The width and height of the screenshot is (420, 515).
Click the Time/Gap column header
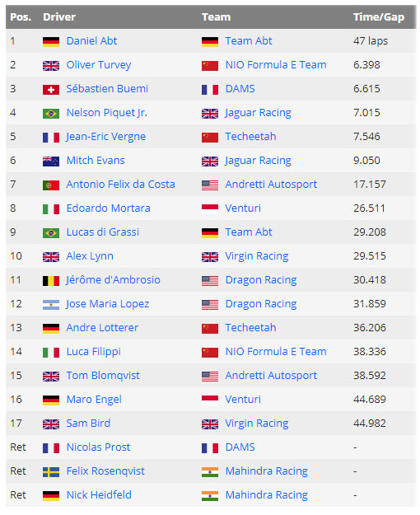[x=379, y=17]
